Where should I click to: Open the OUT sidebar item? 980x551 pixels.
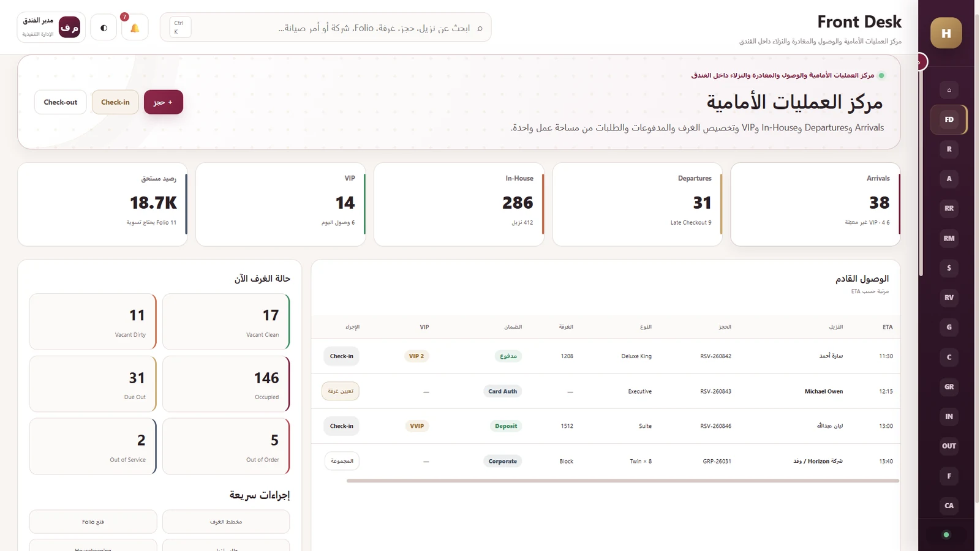pos(949,446)
